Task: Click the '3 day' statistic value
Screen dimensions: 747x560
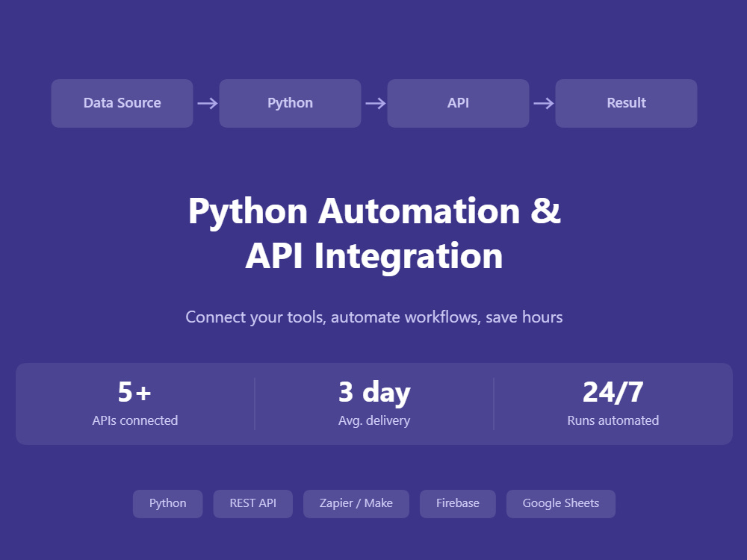Action: pyautogui.click(x=374, y=393)
